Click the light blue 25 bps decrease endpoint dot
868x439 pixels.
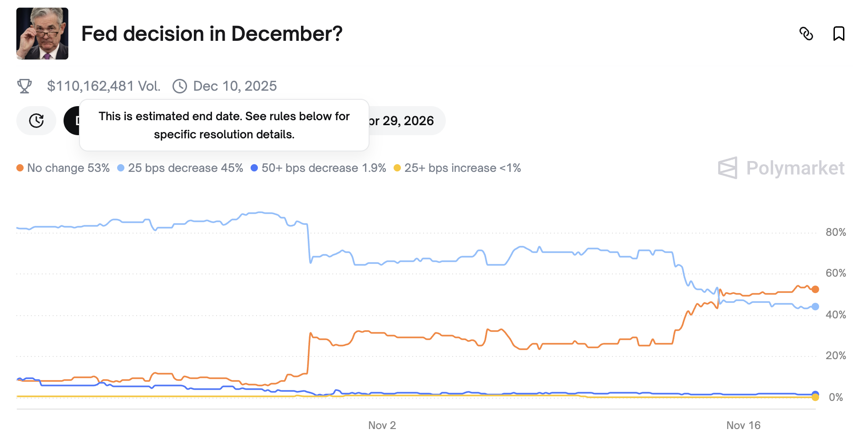[815, 307]
